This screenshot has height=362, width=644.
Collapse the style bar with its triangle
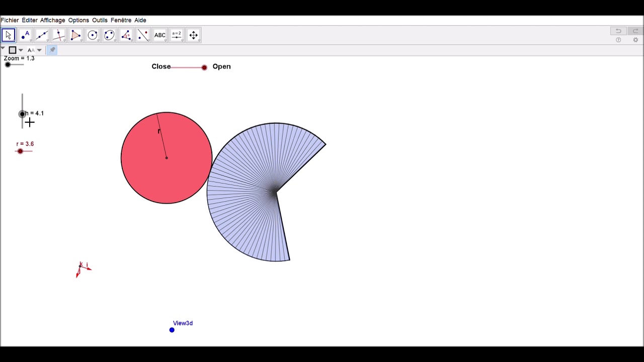(3, 49)
